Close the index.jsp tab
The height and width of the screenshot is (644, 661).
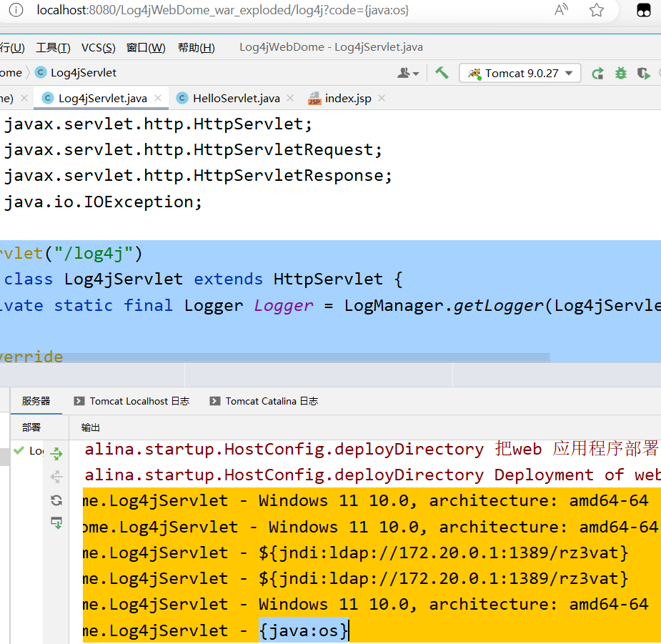382,98
